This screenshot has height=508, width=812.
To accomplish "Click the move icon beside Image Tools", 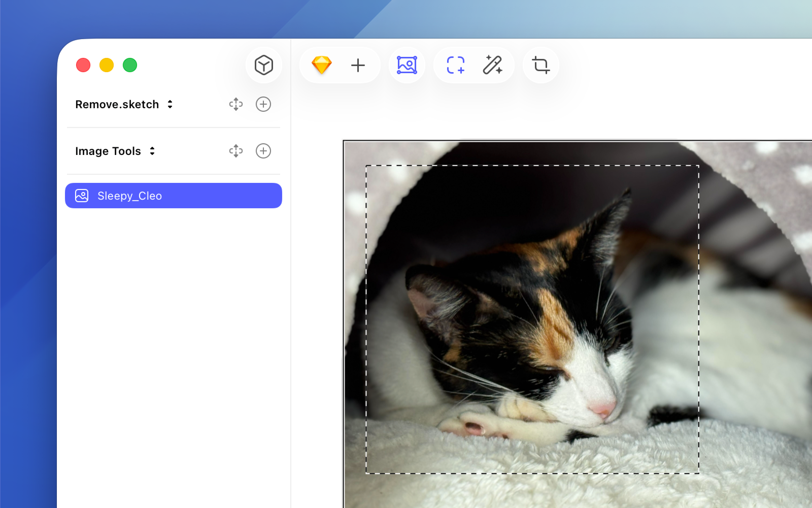I will pyautogui.click(x=236, y=151).
